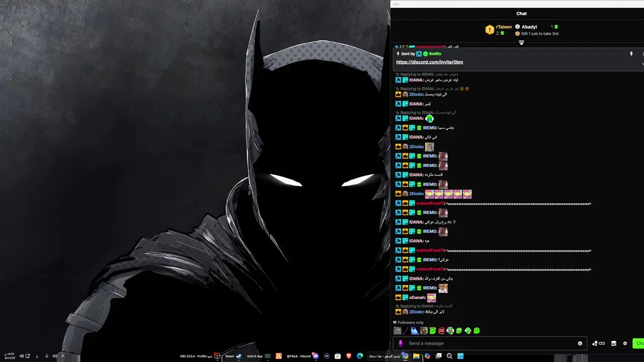Insert the red angry face quick emote

tap(441, 330)
